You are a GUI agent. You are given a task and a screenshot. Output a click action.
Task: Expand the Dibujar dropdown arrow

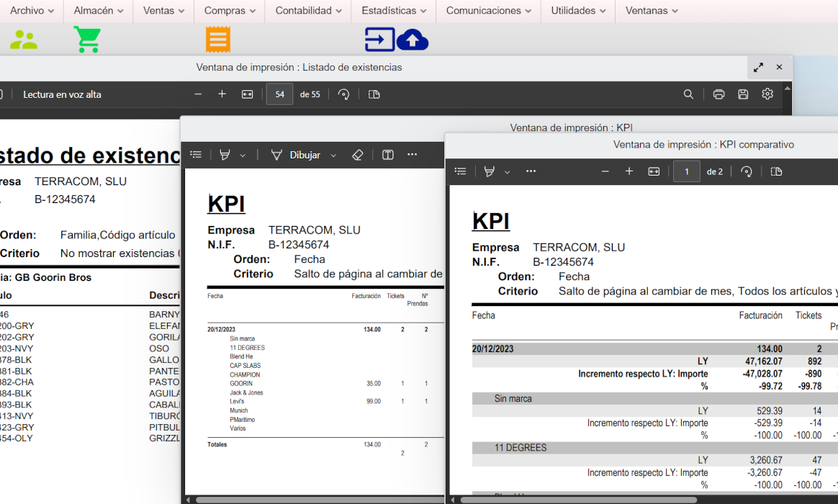coord(333,156)
